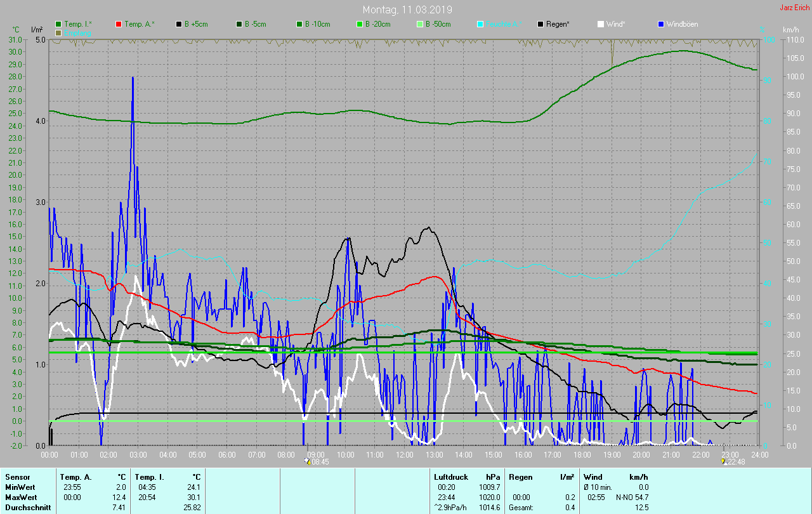The image size is (812, 514).
Task: Click the Jarz Erich label
Action: [794, 8]
